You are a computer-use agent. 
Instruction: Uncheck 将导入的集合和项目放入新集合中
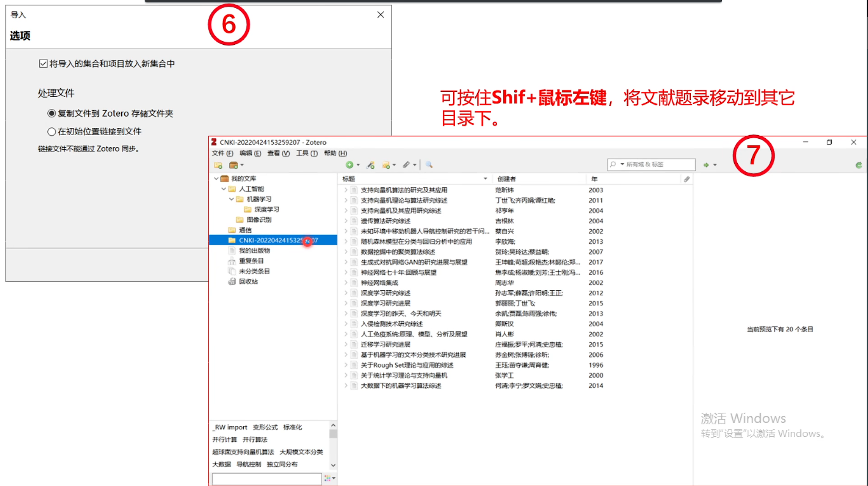43,63
